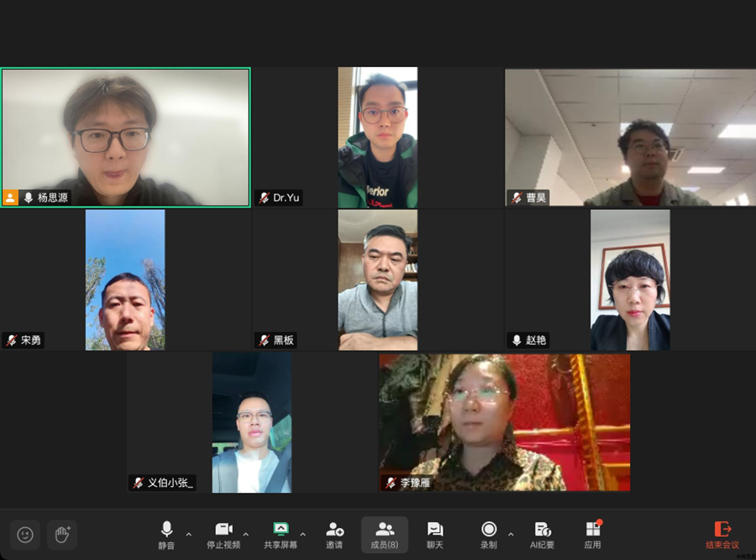Expand recording options arrow beside 录制

click(x=511, y=534)
